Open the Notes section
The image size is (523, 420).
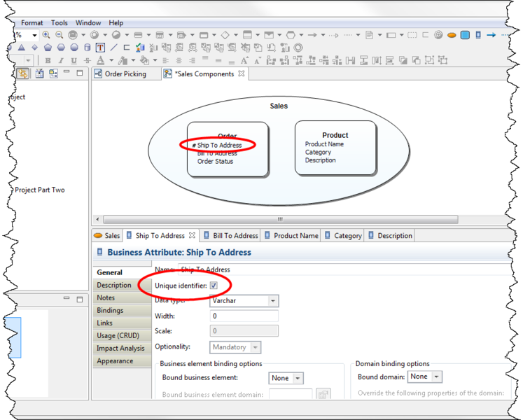click(x=123, y=298)
